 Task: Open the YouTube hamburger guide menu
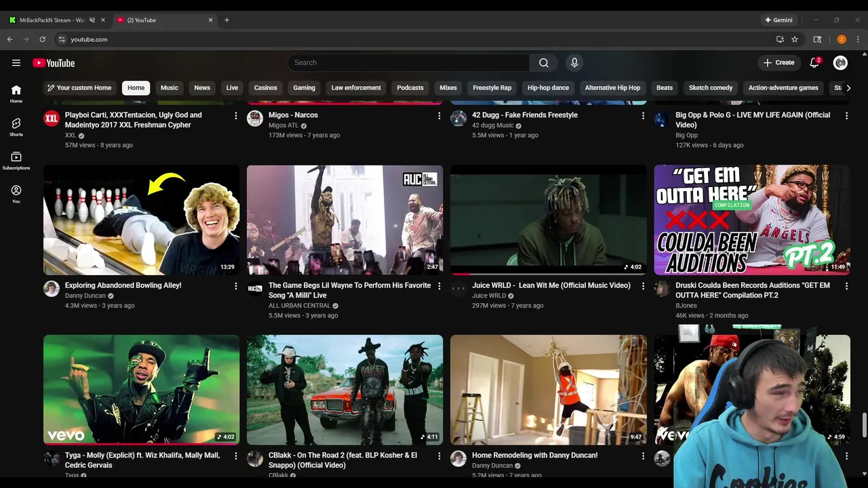16,63
